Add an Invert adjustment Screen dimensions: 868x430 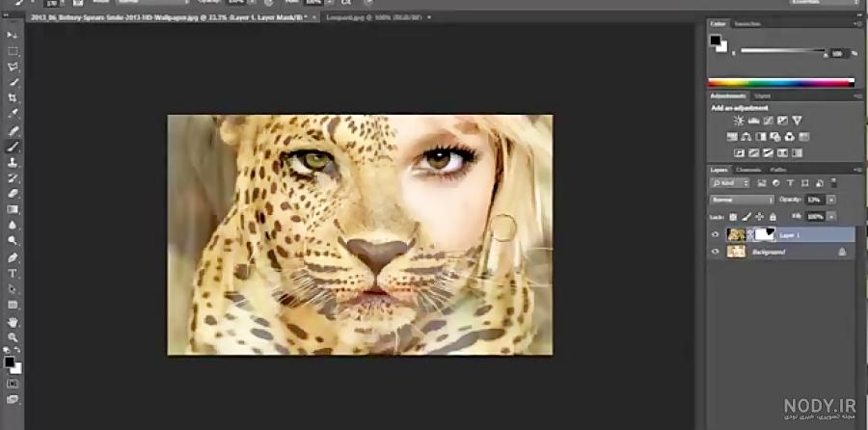coord(739,152)
